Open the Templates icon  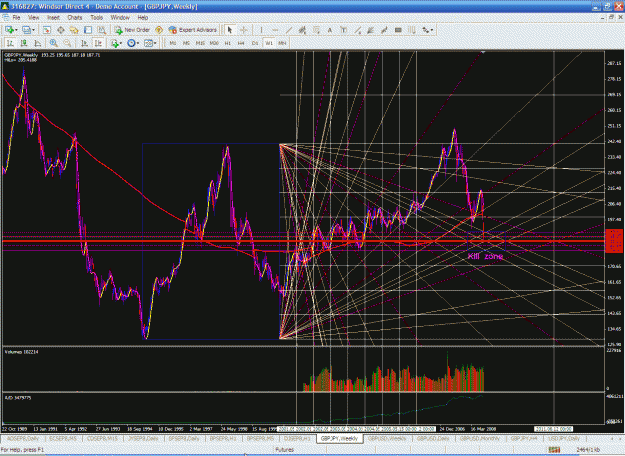[148, 43]
